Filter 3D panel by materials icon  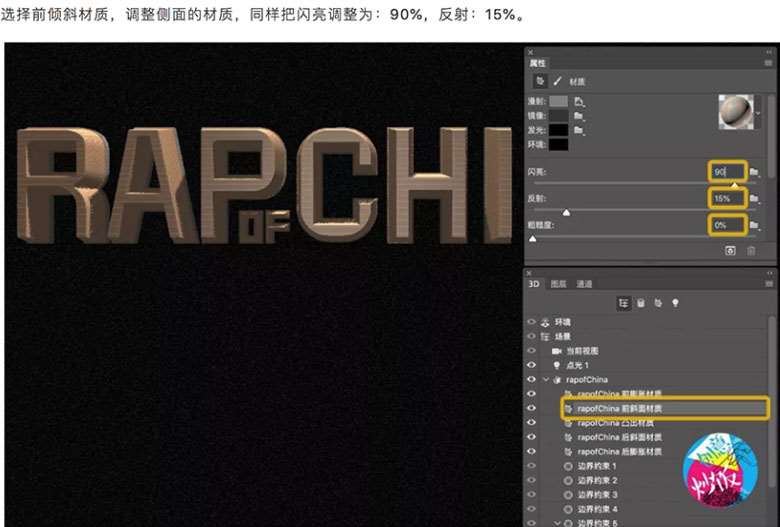658,303
